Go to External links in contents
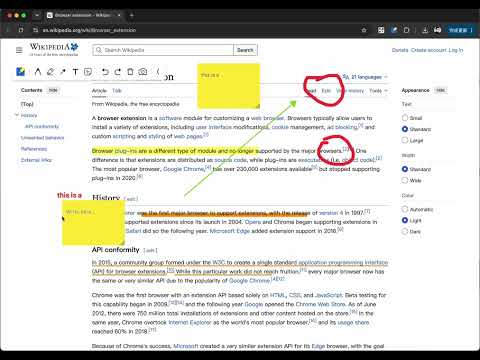 [x=36, y=160]
